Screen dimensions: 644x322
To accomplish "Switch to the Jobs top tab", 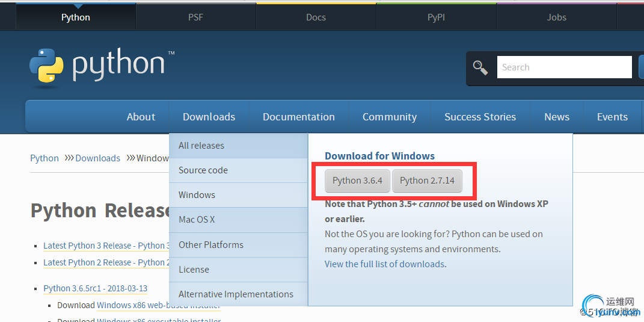I will coord(557,17).
